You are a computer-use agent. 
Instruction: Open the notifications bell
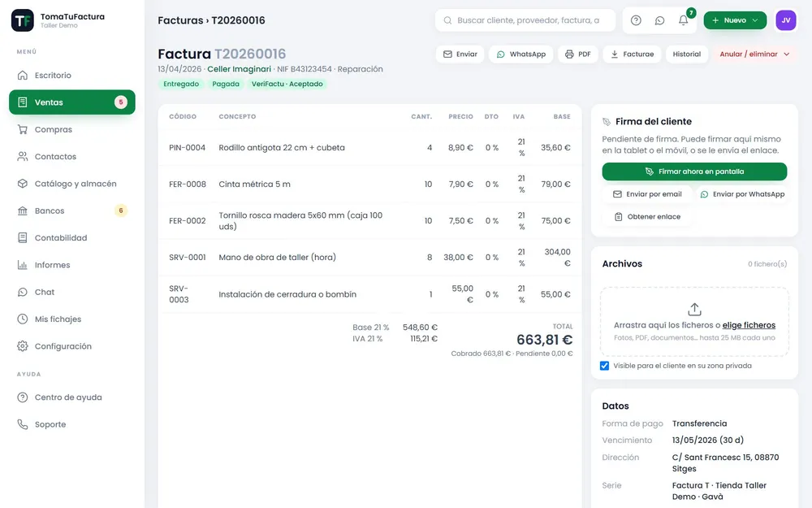(x=684, y=20)
